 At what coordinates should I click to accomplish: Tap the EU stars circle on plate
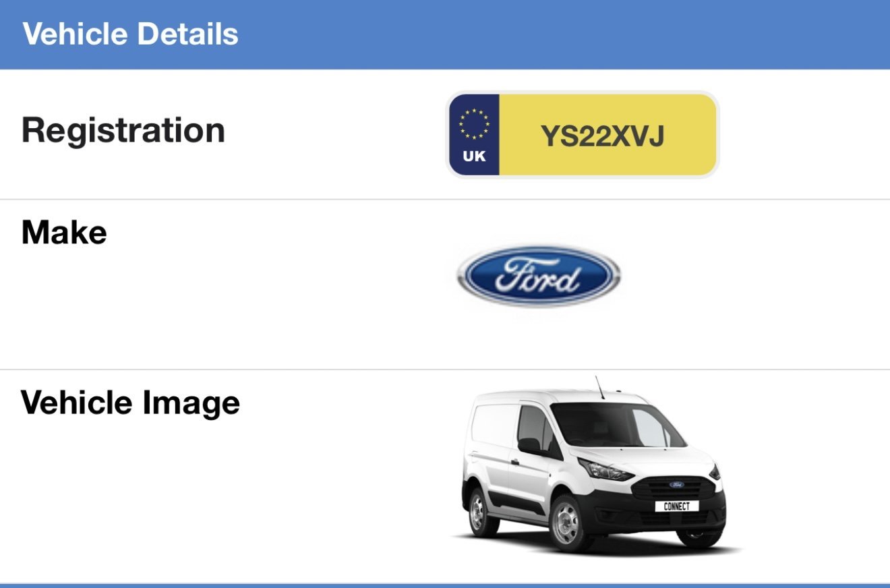pyautogui.click(x=474, y=124)
